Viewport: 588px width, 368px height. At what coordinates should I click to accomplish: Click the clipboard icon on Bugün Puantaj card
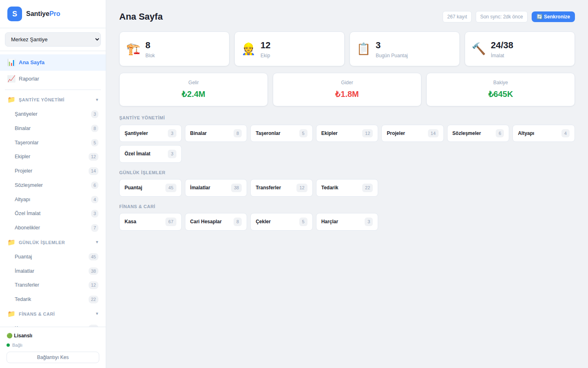[363, 48]
